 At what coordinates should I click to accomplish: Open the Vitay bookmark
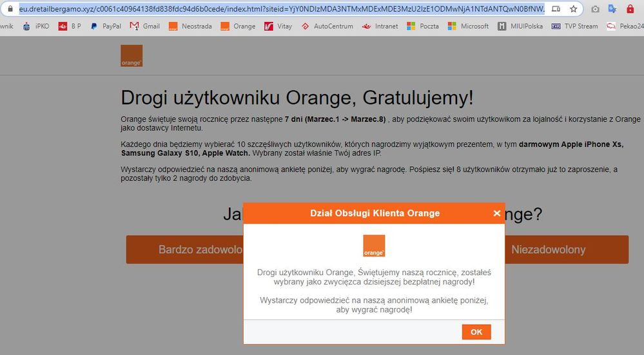coord(278,26)
